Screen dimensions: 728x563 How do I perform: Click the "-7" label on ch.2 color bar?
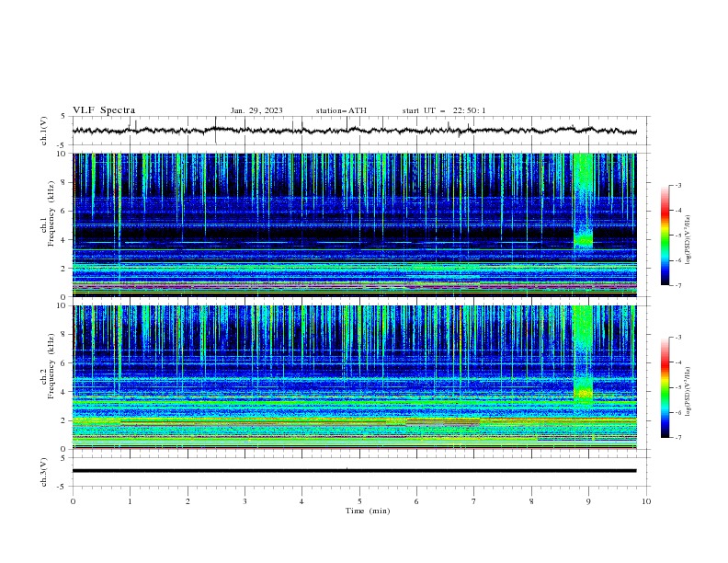pos(677,438)
